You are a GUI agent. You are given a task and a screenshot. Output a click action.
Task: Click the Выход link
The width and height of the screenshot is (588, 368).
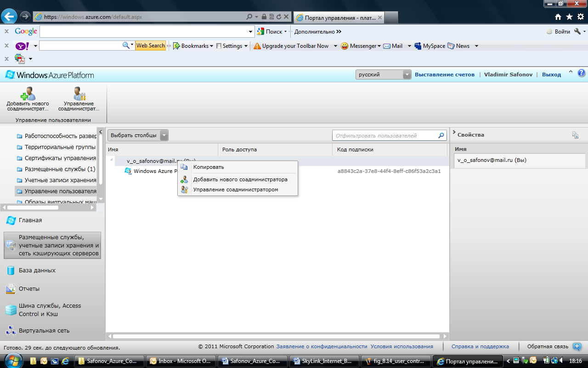[x=551, y=75]
